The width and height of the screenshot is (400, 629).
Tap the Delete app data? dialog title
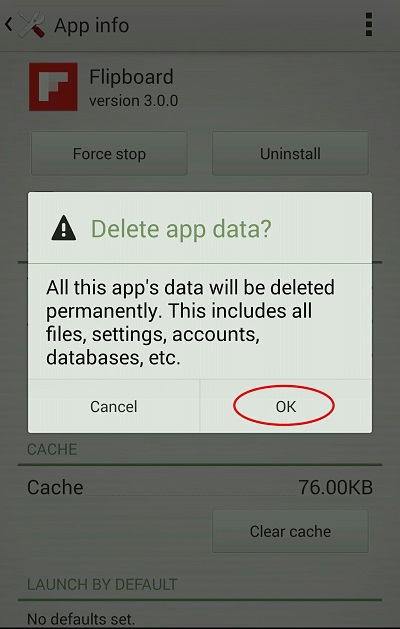[x=181, y=229]
